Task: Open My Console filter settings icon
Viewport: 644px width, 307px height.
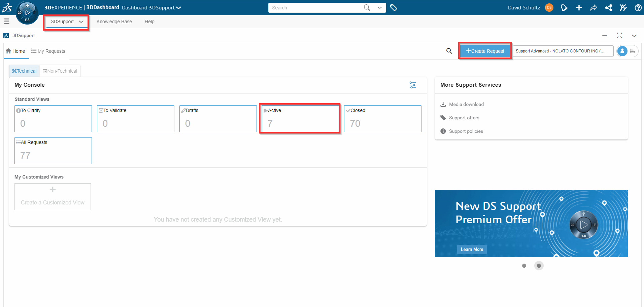Action: click(x=413, y=85)
